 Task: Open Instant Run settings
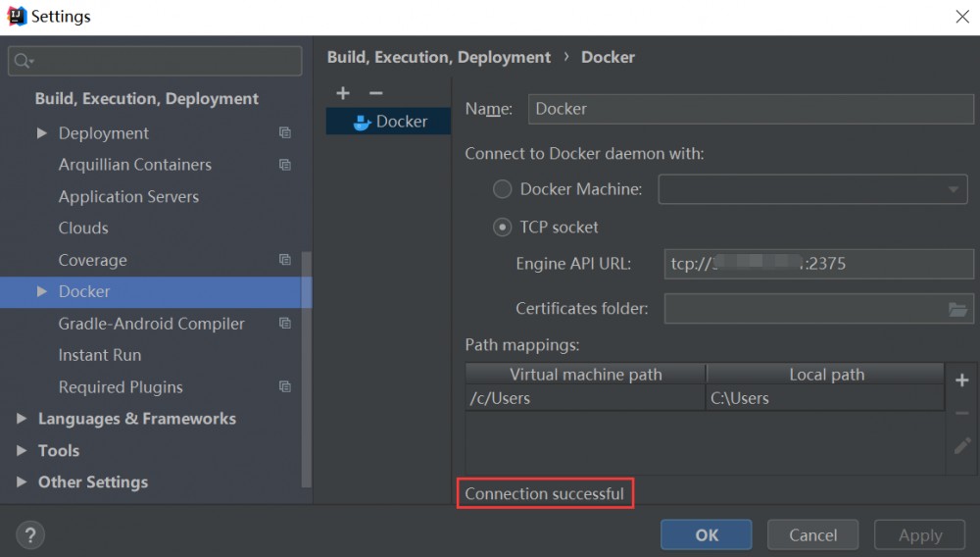[99, 354]
